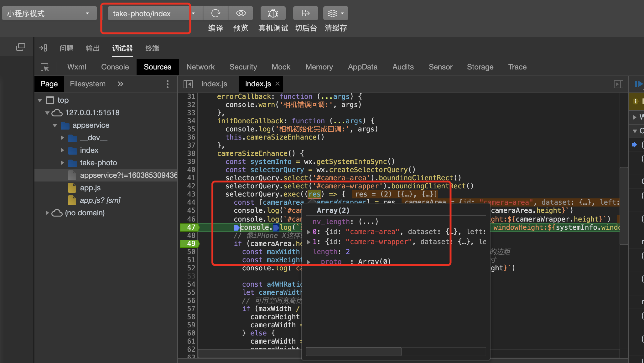This screenshot has width=644, height=363.
Task: Expand the take-photo folder
Action: point(62,163)
